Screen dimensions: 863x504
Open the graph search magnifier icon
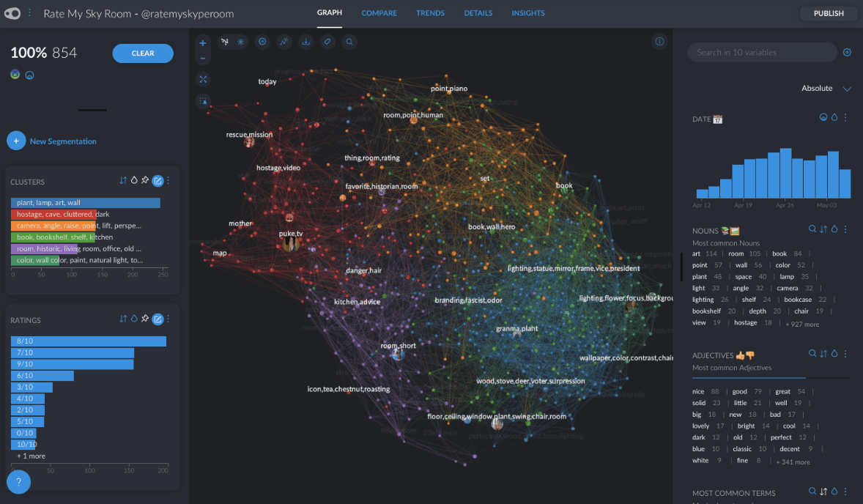pyautogui.click(x=349, y=42)
